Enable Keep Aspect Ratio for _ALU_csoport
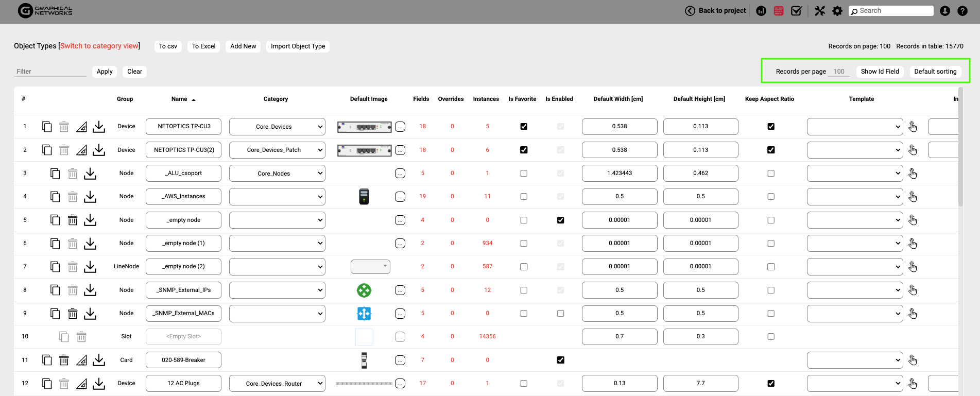This screenshot has height=396, width=980. (770, 174)
